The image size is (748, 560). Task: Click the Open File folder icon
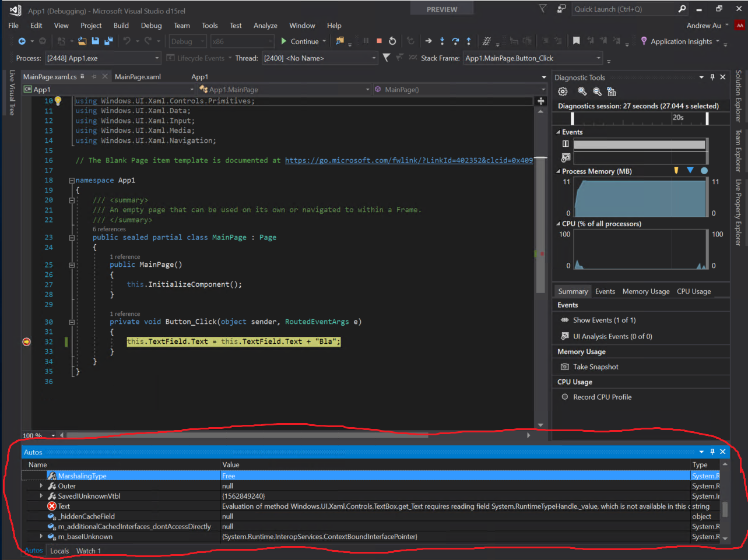click(x=82, y=41)
